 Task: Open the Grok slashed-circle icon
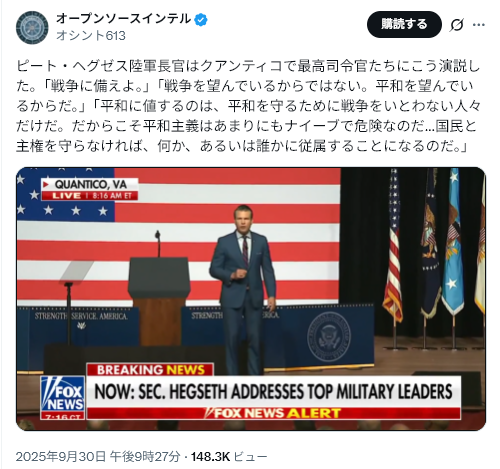coord(456,25)
